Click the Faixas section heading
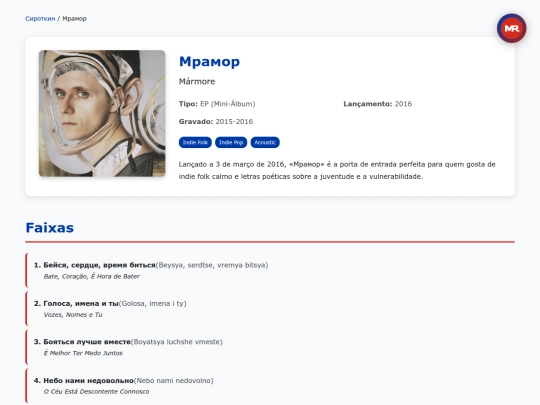540x405 pixels. click(50, 228)
